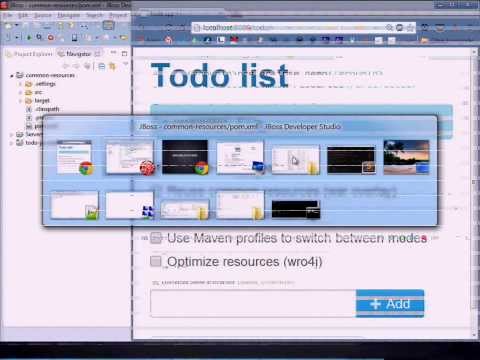This screenshot has height=360, width=480.
Task: Check Use Maven profiles to switch modes
Action: pos(156,238)
